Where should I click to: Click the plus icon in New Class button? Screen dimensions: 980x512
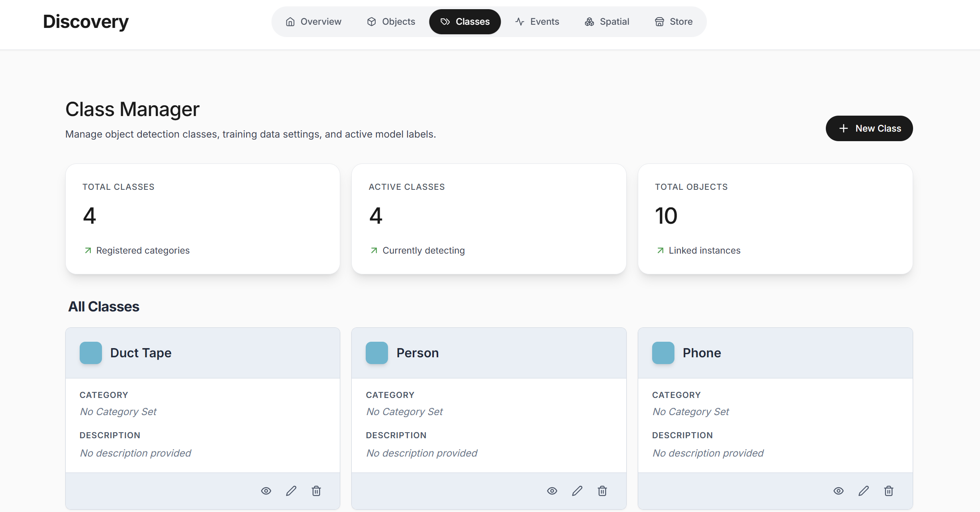click(843, 128)
